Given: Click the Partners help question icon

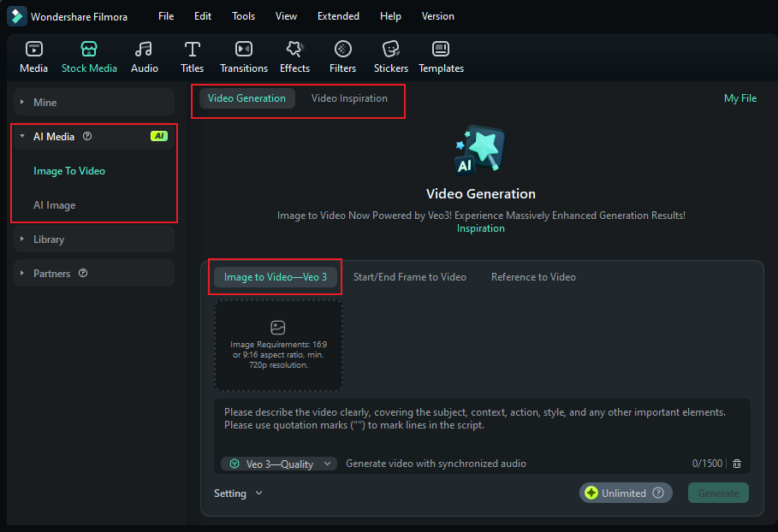Looking at the screenshot, I should (83, 273).
